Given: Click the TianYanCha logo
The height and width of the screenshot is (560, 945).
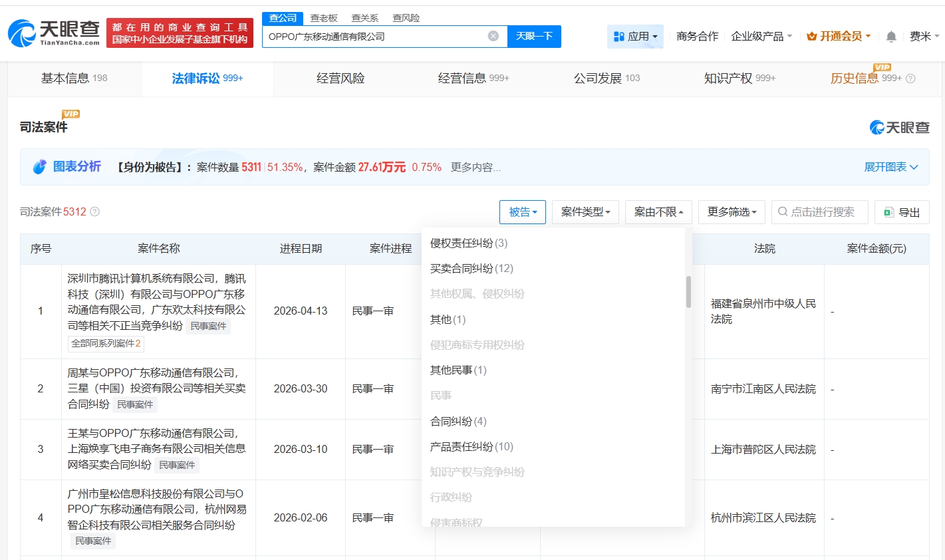Looking at the screenshot, I should (54, 33).
